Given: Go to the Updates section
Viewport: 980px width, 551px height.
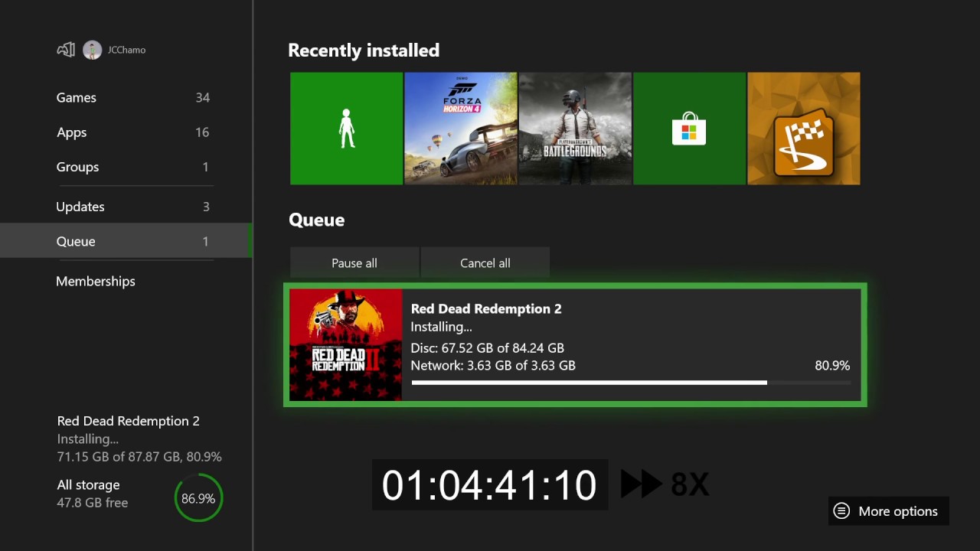Looking at the screenshot, I should click(x=126, y=207).
